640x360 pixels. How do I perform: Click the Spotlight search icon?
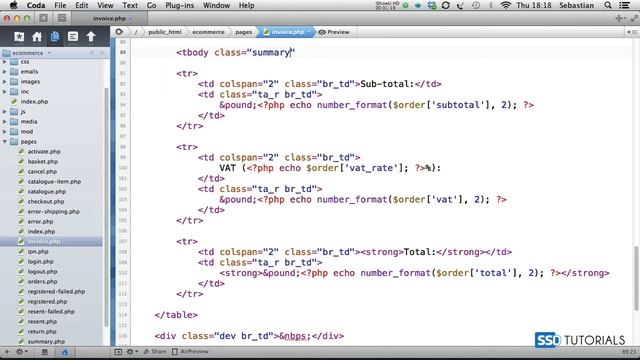(608, 5)
